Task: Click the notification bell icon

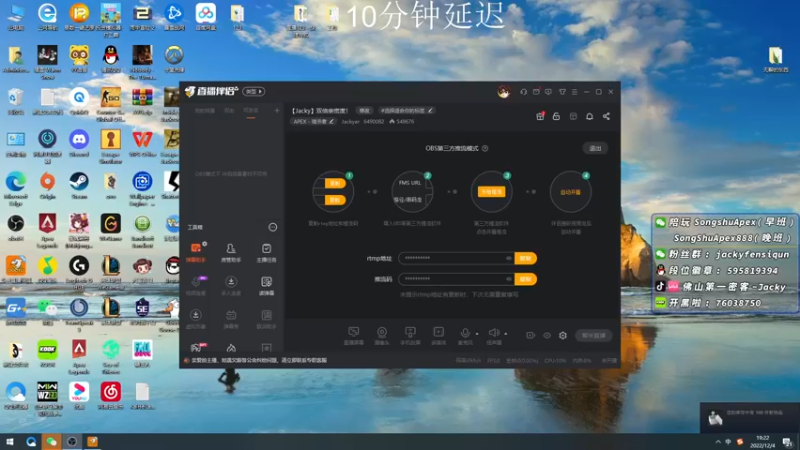Action: (x=589, y=116)
